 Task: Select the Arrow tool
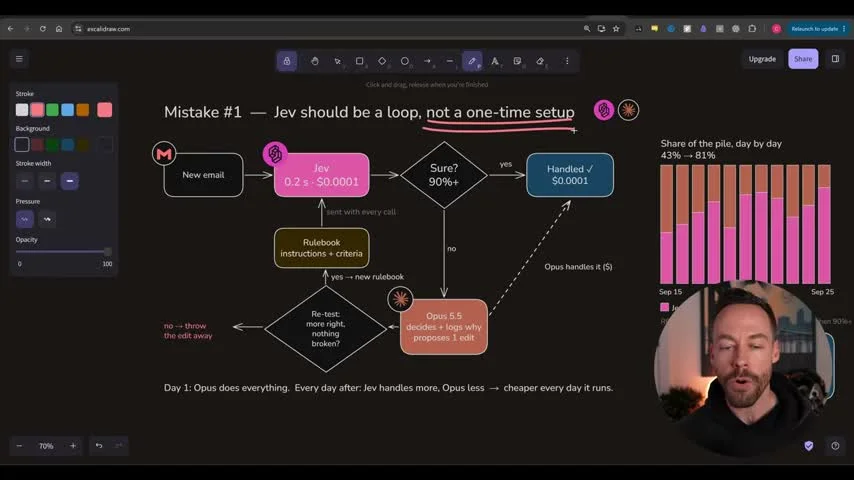[428, 61]
